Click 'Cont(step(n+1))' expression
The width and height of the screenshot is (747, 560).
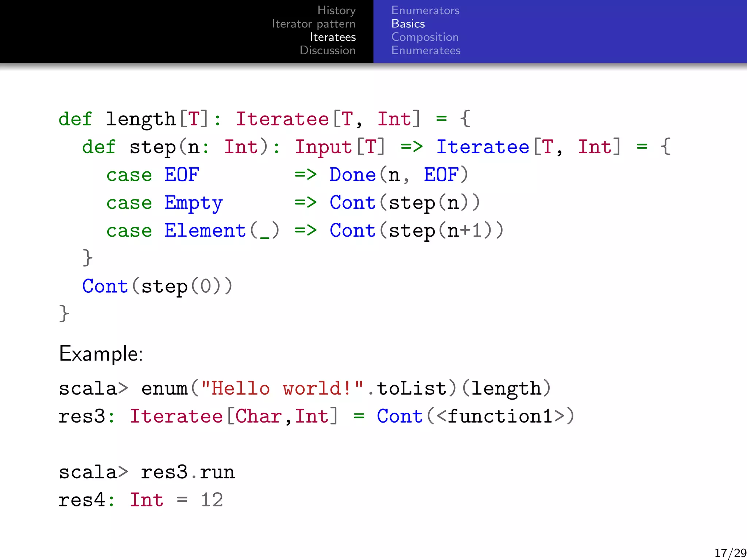tap(417, 231)
